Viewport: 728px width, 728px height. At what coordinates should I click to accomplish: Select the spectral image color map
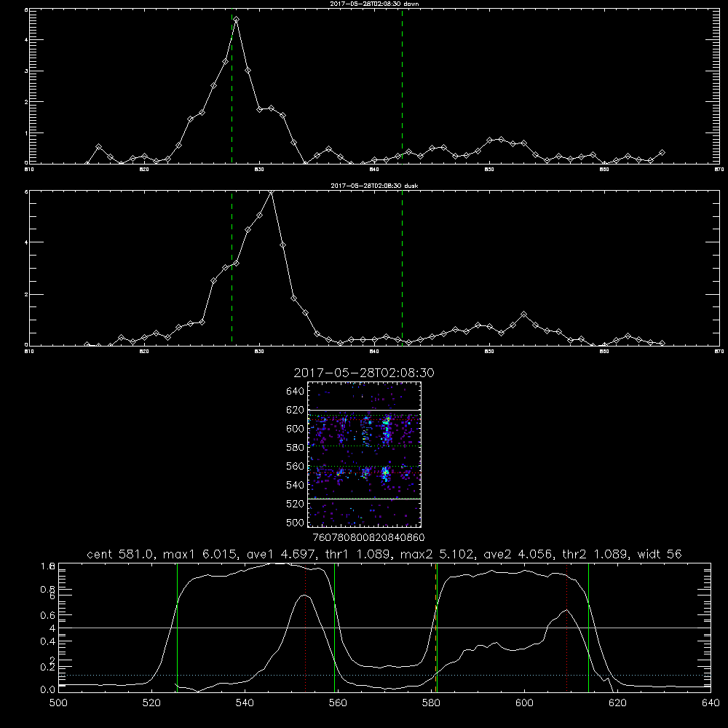coord(364,454)
